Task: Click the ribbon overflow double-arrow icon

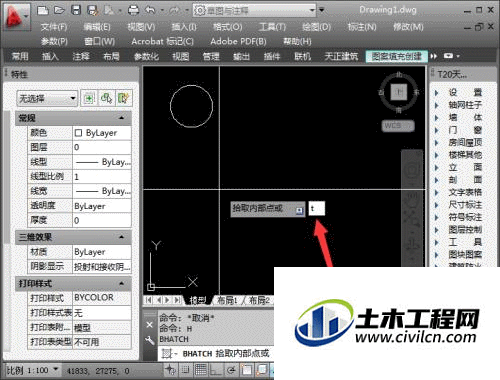Action: tap(433, 56)
